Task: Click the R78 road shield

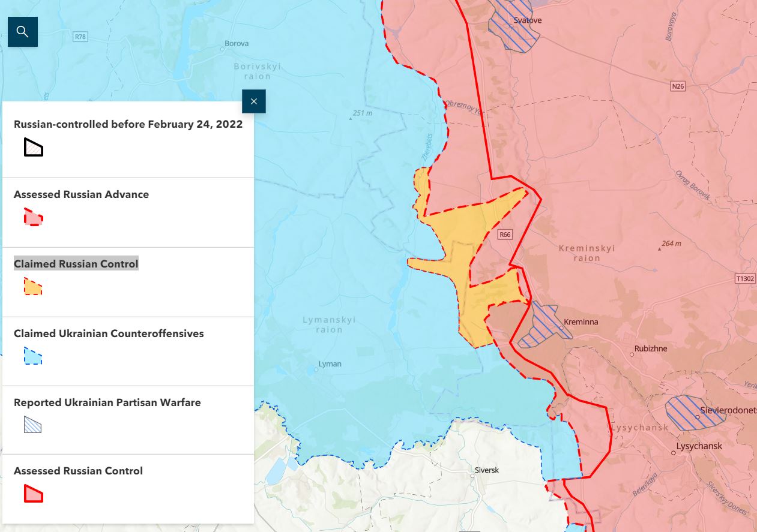Action: (80, 37)
